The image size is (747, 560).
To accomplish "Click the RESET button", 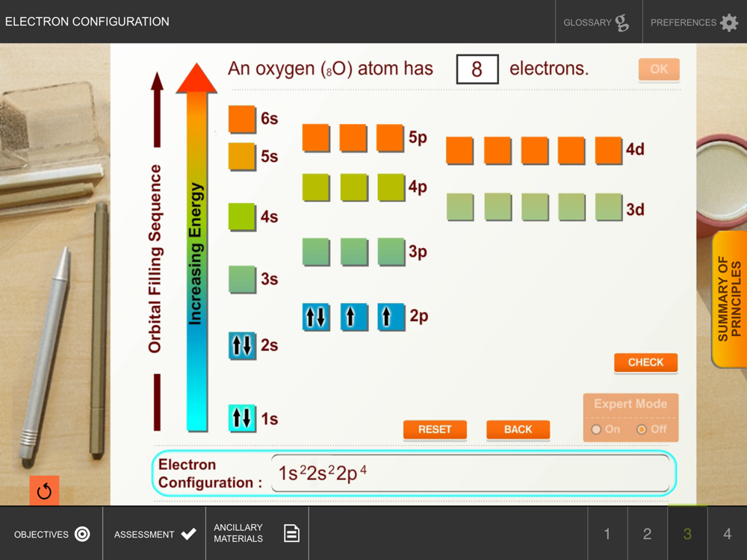I will (x=435, y=429).
